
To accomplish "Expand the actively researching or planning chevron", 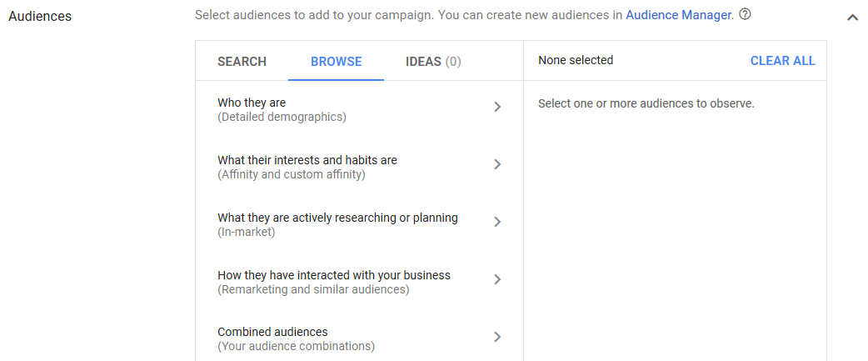I will pyautogui.click(x=497, y=222).
